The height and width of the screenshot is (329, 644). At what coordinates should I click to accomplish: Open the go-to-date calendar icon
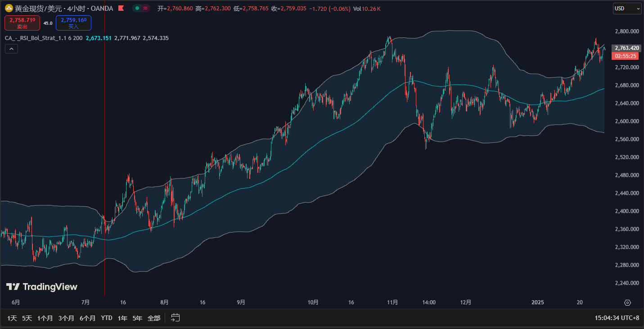(176, 318)
